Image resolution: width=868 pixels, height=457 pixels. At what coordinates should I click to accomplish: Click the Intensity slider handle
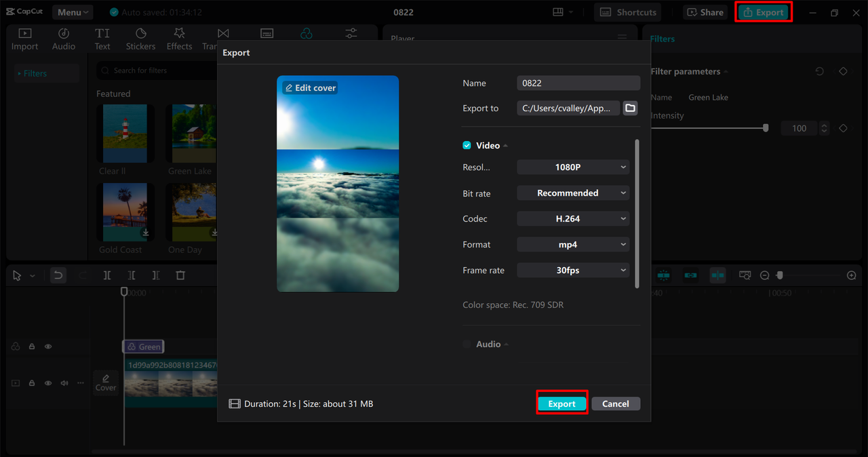pos(766,127)
